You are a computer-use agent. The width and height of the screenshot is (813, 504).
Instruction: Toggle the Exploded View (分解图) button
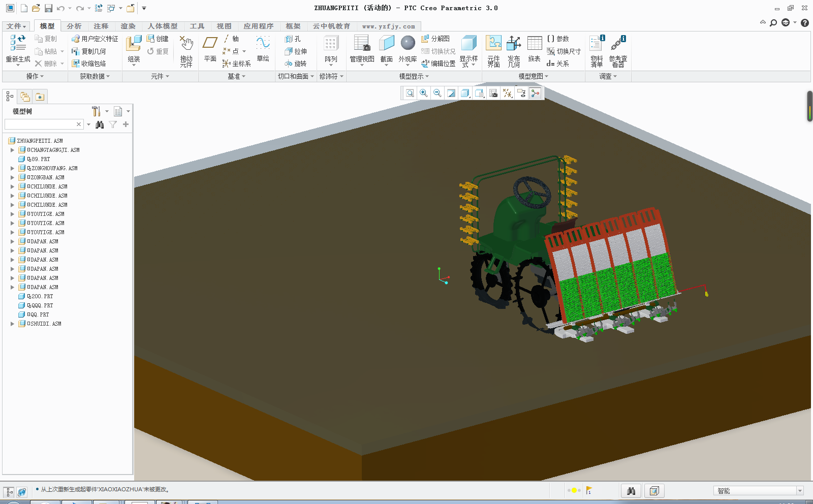[x=435, y=39]
